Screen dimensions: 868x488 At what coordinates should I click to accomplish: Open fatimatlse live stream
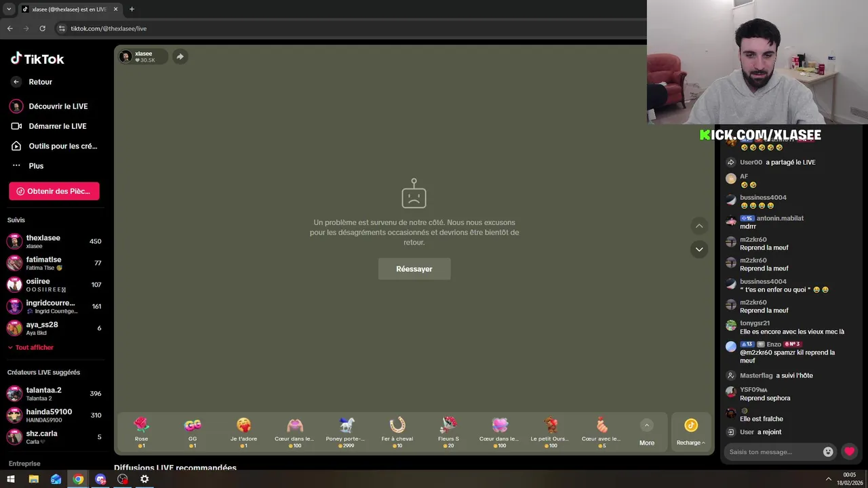tap(54, 263)
